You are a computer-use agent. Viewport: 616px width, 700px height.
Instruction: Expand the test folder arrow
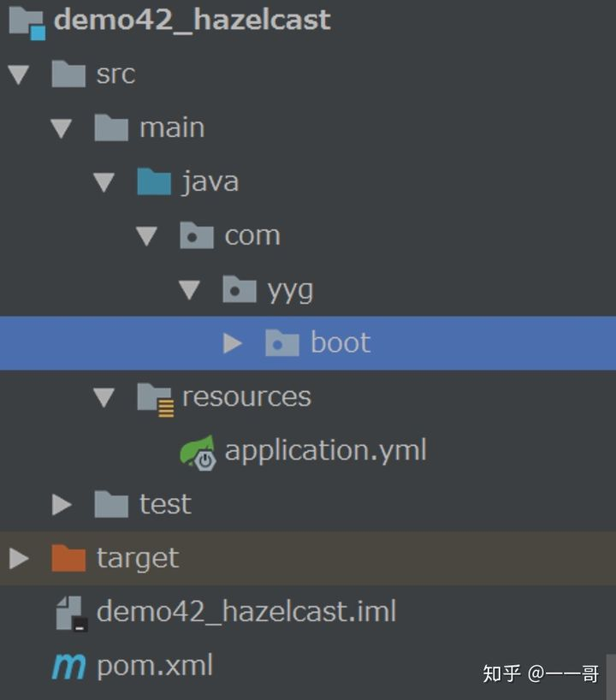pos(62,505)
